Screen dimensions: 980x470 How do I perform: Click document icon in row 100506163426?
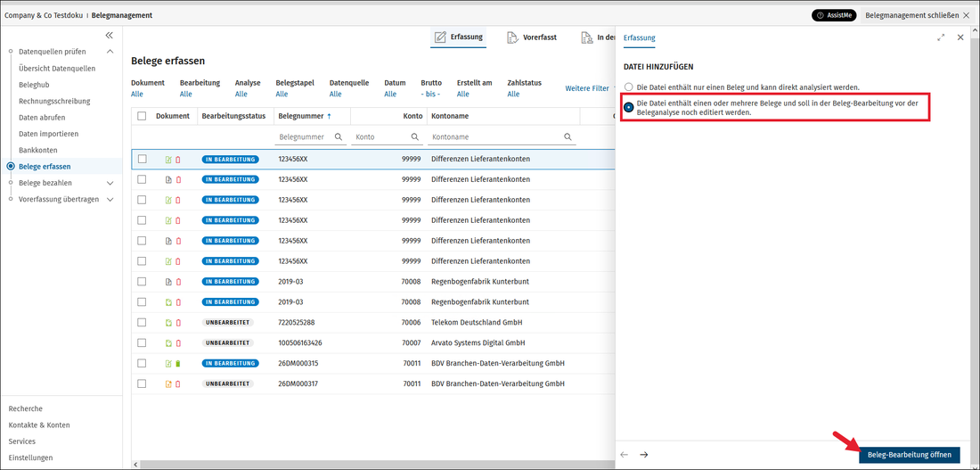point(168,343)
